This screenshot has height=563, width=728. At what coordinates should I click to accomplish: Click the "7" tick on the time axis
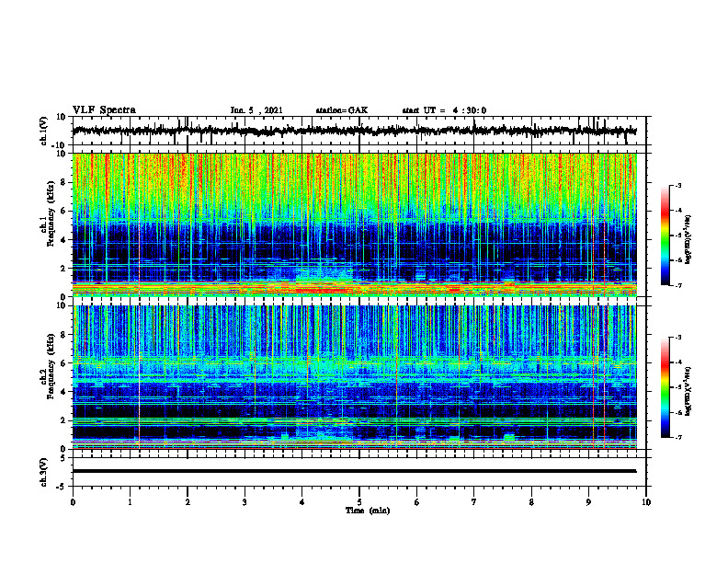coord(474,502)
